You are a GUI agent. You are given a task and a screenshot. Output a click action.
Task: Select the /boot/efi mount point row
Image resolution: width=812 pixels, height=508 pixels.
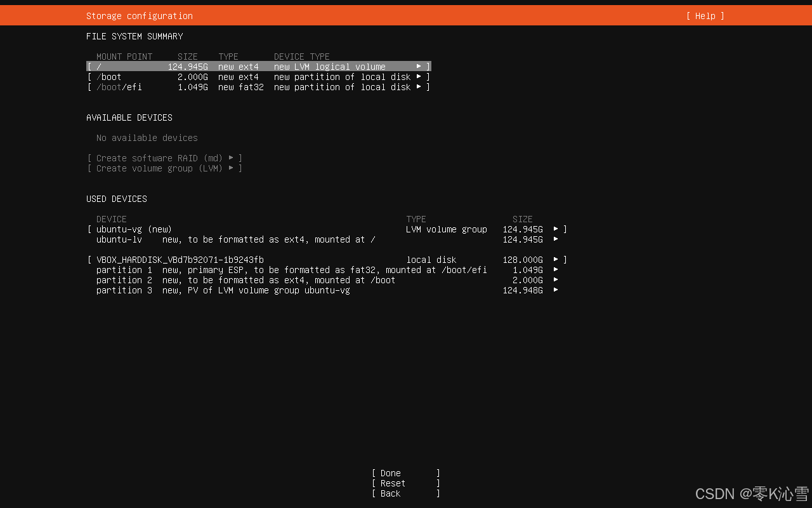click(259, 87)
